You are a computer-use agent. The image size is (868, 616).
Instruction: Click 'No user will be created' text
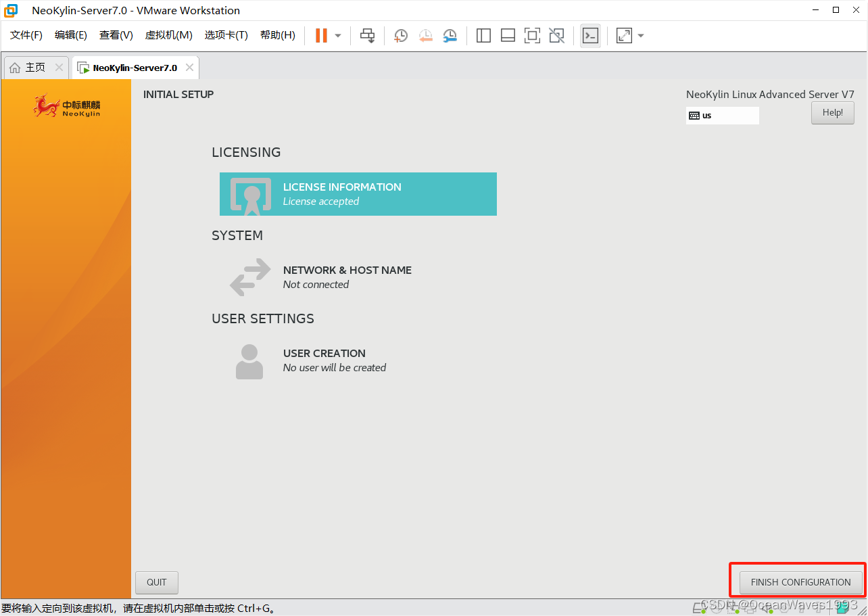[x=335, y=368]
